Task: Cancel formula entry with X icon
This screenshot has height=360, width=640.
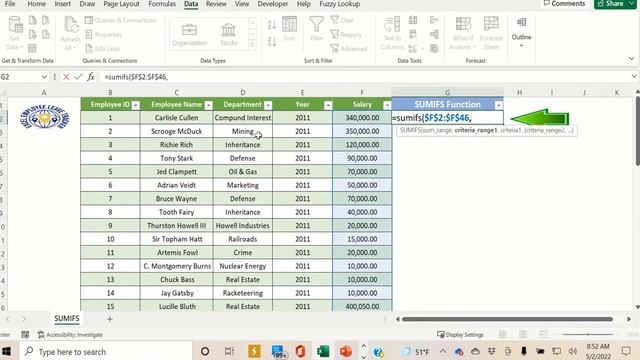Action: (x=66, y=77)
